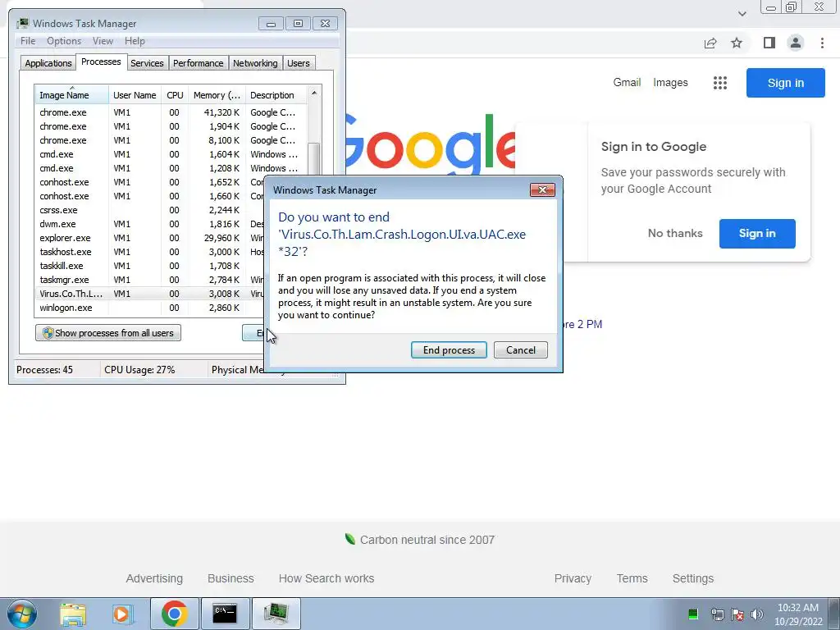Open the Action Center flag icon
840x630 pixels.
[737, 614]
